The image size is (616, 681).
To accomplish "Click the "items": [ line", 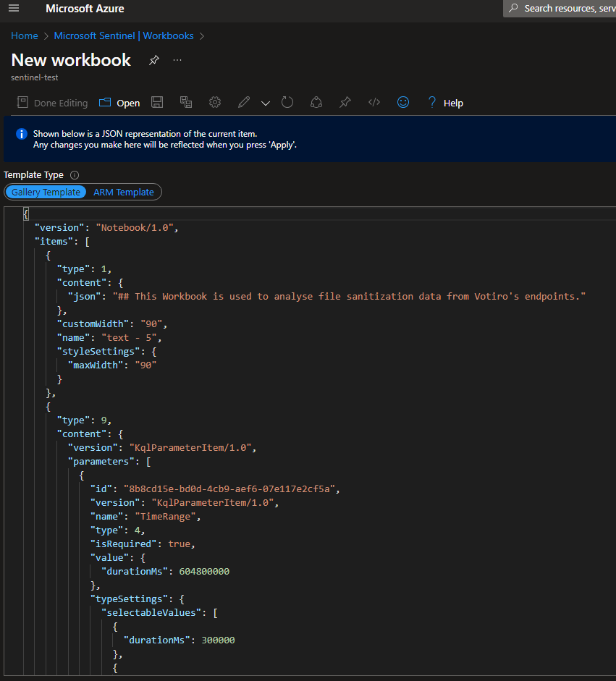I will [x=62, y=242].
